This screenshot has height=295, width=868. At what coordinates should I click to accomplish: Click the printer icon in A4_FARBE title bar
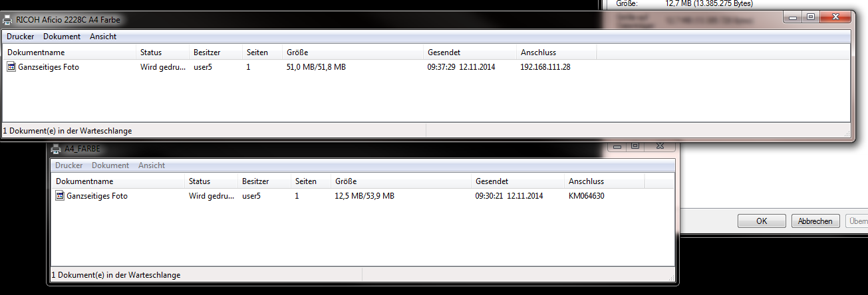tap(57, 149)
